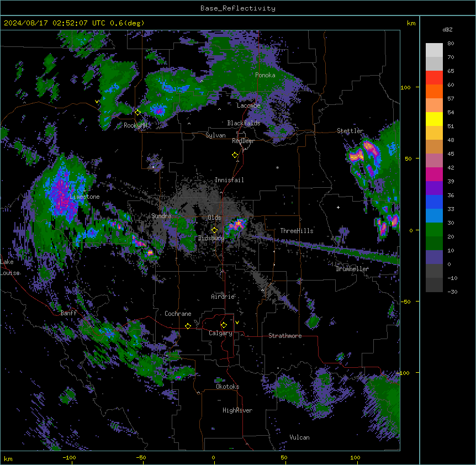This screenshot has height=465, width=476.
Task: Click the Cochrane label
Action: [178, 314]
